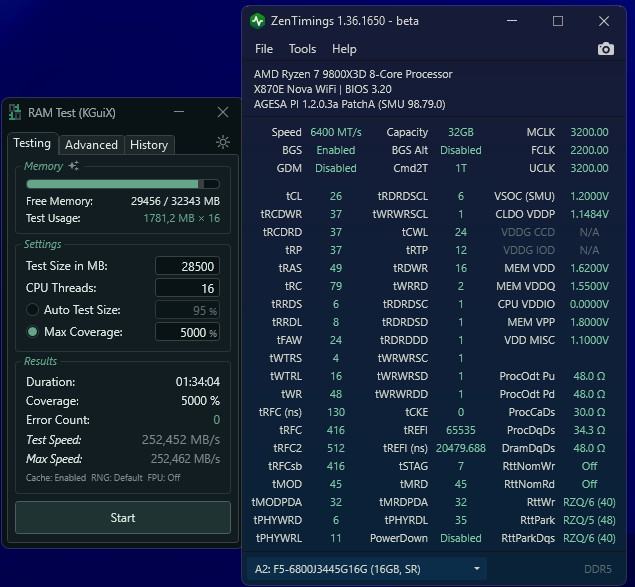
Task: Click the tCL value 26
Action: [336, 196]
